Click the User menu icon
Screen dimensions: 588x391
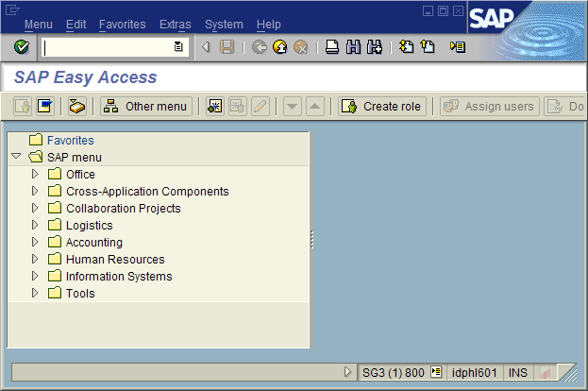23,107
